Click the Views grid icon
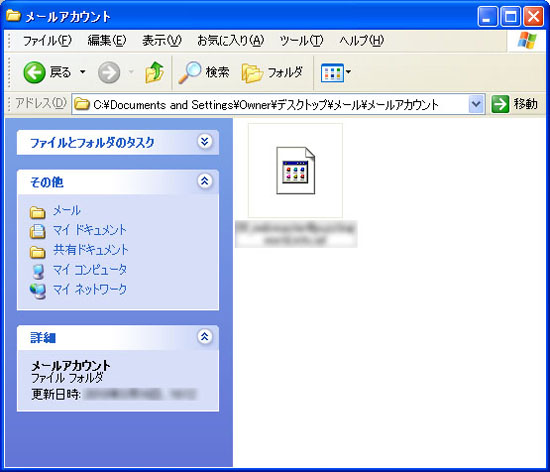Screen dimensions: 550x472 [x=332, y=73]
